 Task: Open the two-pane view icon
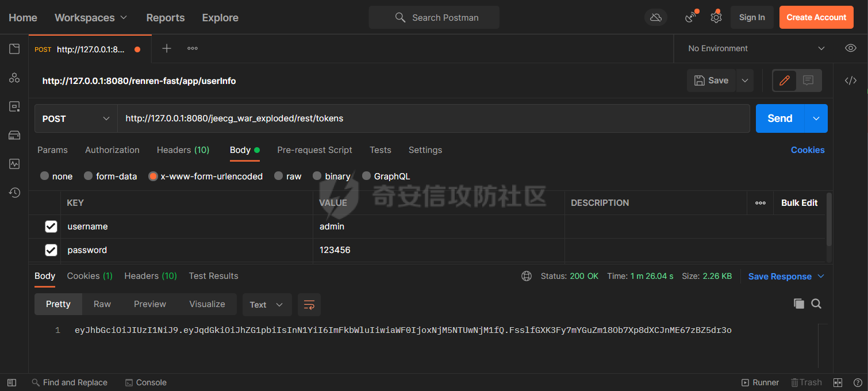click(838, 382)
